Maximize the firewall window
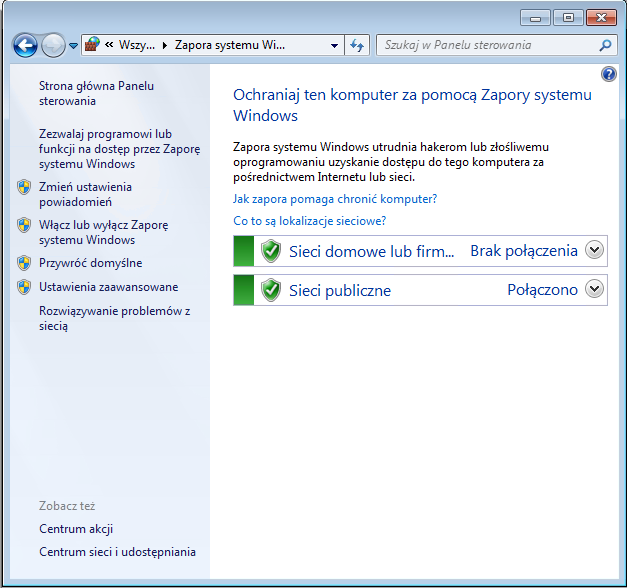The height and width of the screenshot is (588, 627). coord(568,18)
